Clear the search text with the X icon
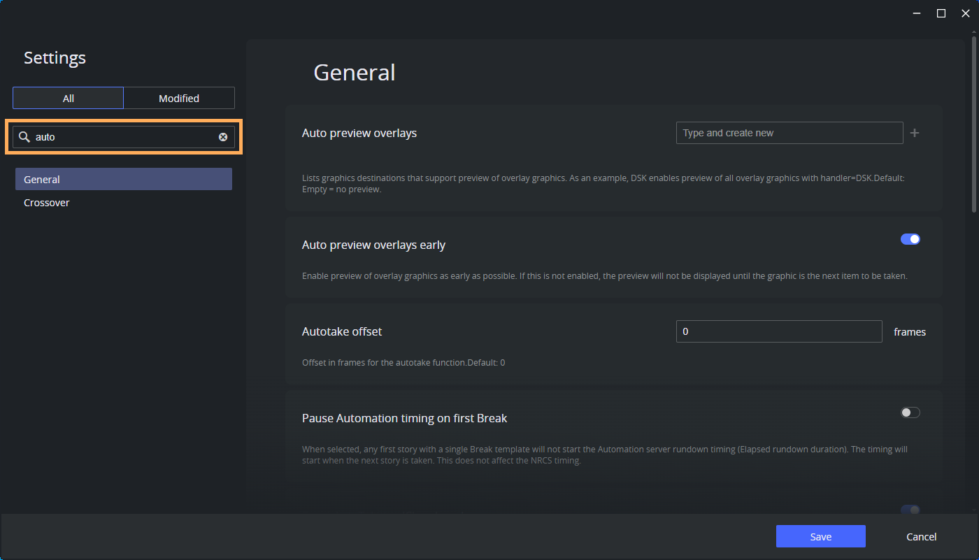The width and height of the screenshot is (979, 560). (223, 137)
